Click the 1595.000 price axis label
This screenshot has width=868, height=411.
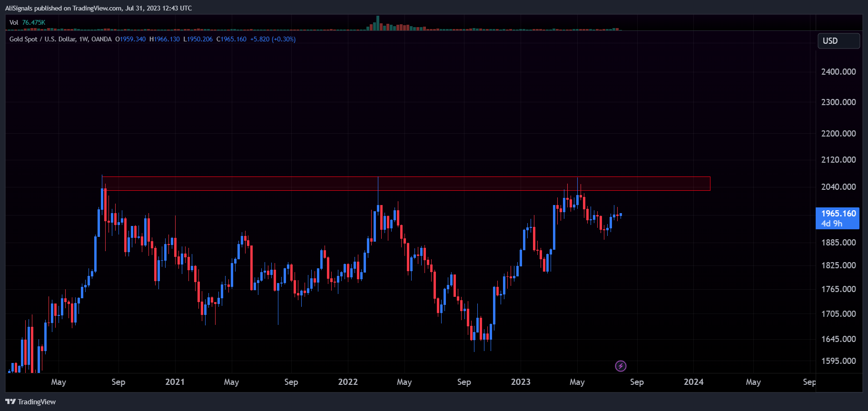(838, 361)
